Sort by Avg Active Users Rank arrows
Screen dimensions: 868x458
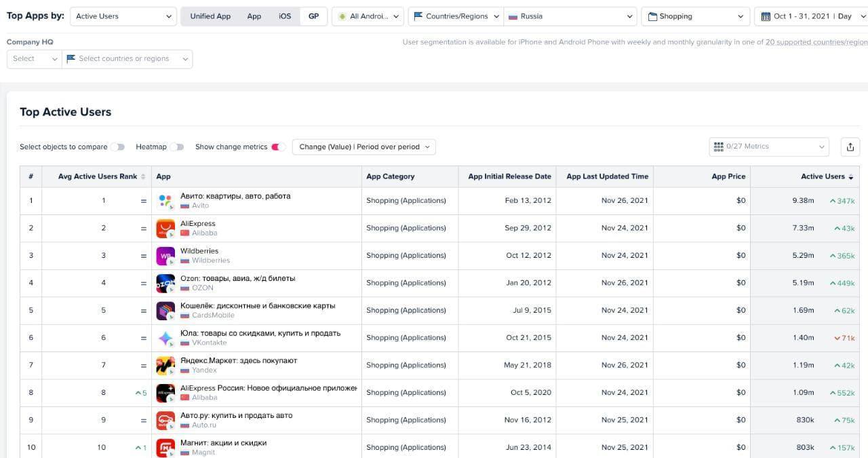click(143, 176)
